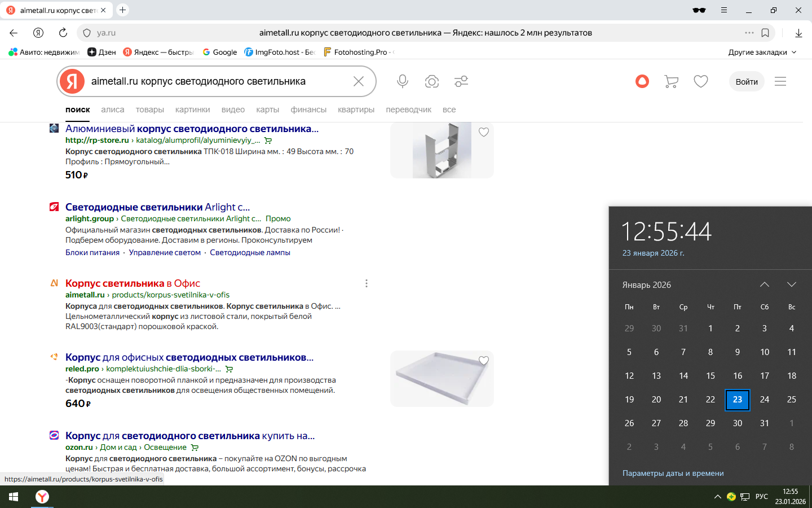This screenshot has height=508, width=812.
Task: Open the Январь 2026 month header in the calendar
Action: (x=647, y=285)
